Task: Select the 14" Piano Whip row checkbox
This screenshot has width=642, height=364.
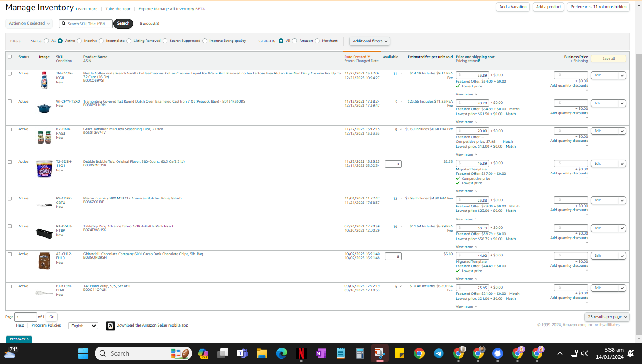Action: [x=10, y=286]
